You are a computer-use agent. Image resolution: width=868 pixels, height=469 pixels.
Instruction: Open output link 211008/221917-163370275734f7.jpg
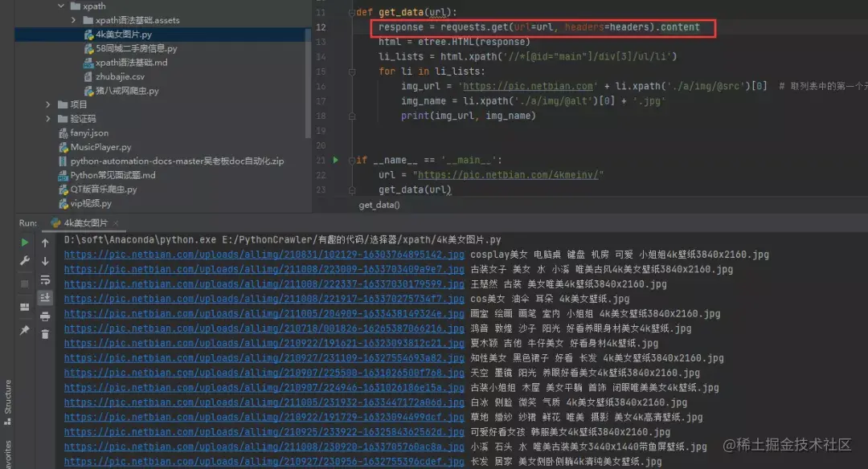pyautogui.click(x=264, y=299)
